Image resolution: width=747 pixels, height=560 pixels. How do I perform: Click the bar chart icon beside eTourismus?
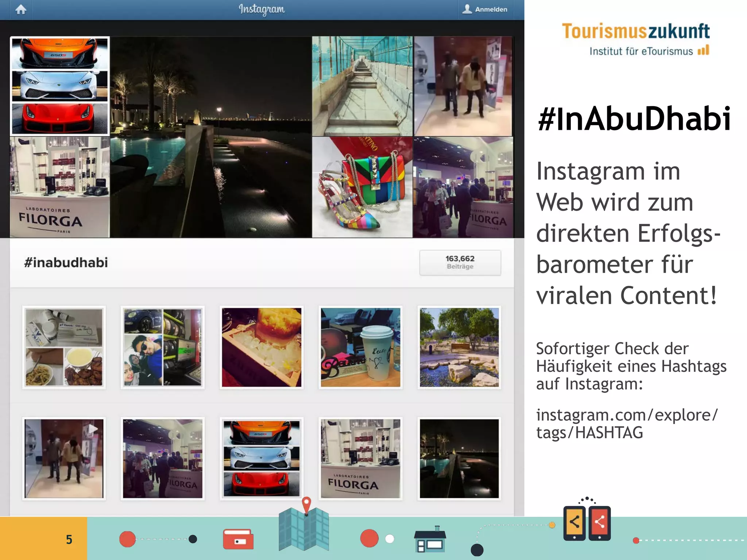point(703,50)
